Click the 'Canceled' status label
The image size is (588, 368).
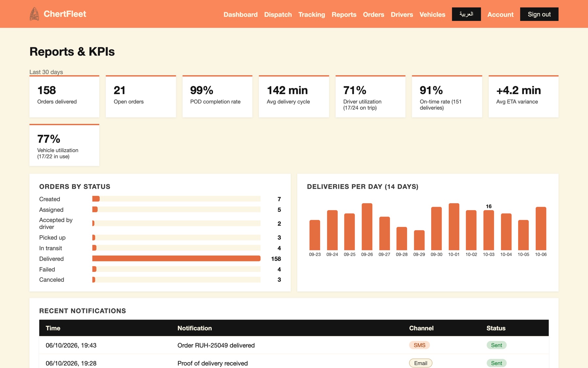tap(52, 280)
